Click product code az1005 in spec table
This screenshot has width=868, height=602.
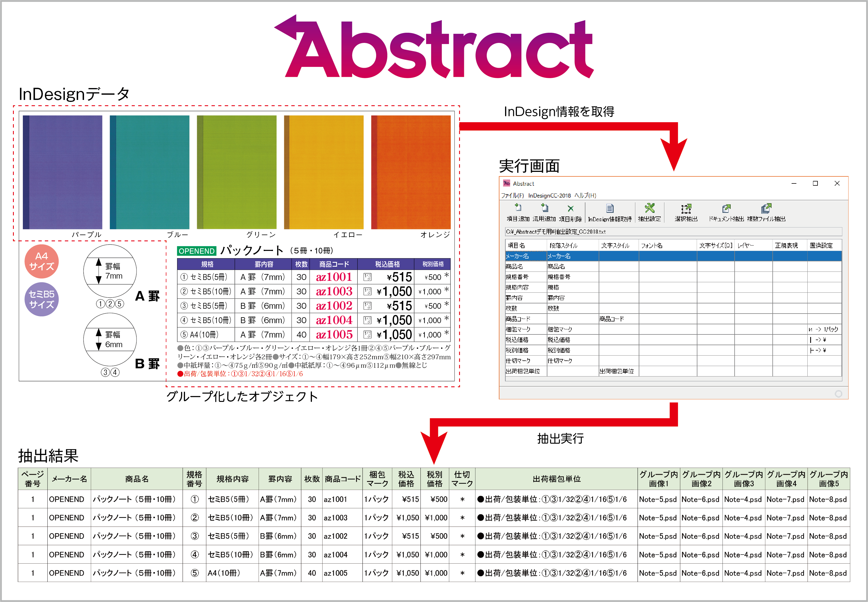(334, 334)
